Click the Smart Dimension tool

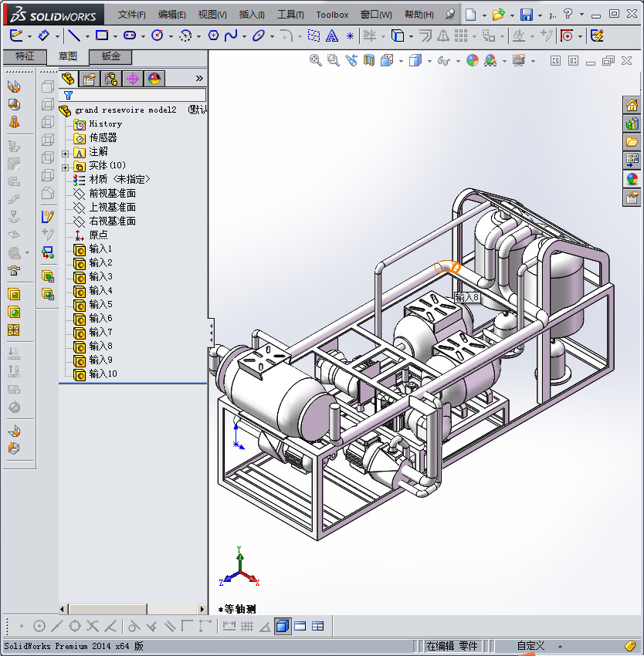click(43, 36)
